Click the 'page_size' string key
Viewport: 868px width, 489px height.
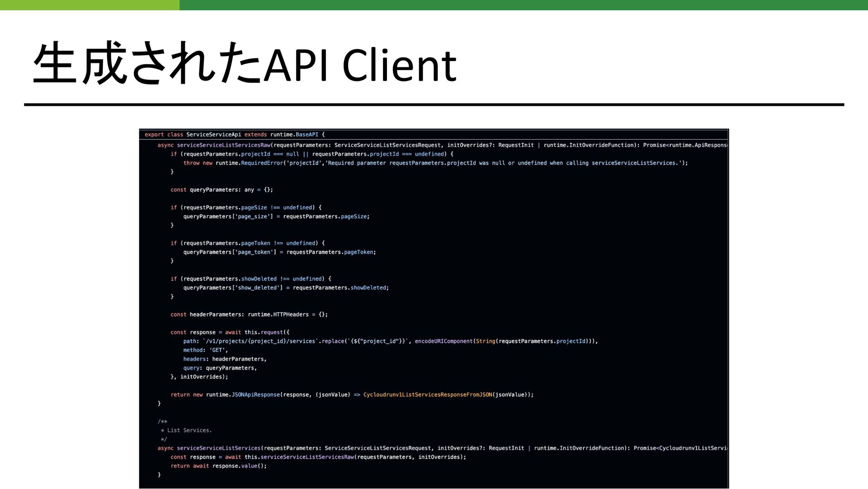click(x=252, y=217)
